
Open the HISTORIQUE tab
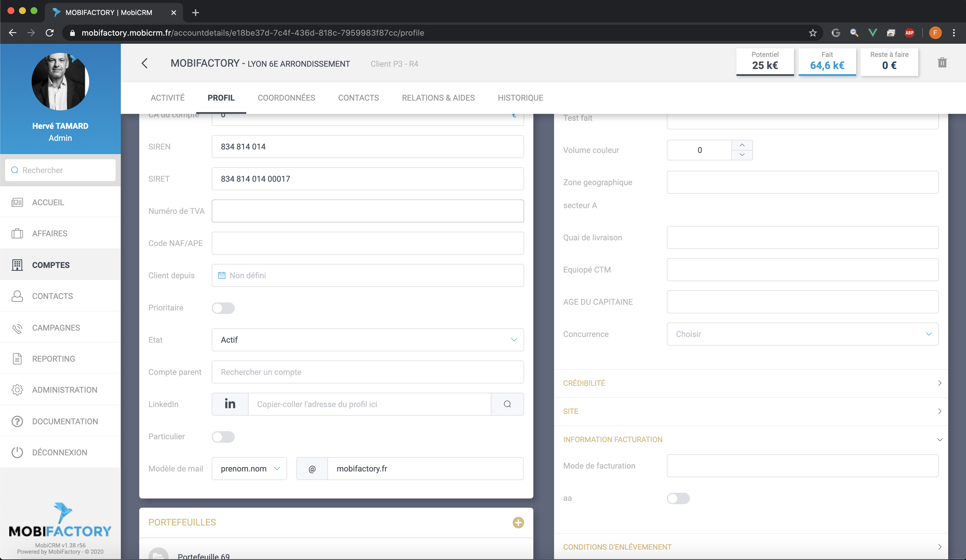pos(520,98)
